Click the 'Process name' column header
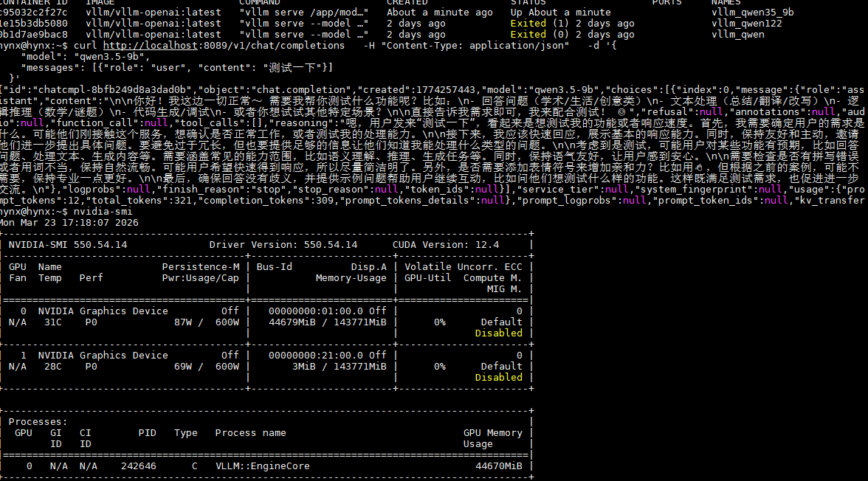 pyautogui.click(x=251, y=433)
